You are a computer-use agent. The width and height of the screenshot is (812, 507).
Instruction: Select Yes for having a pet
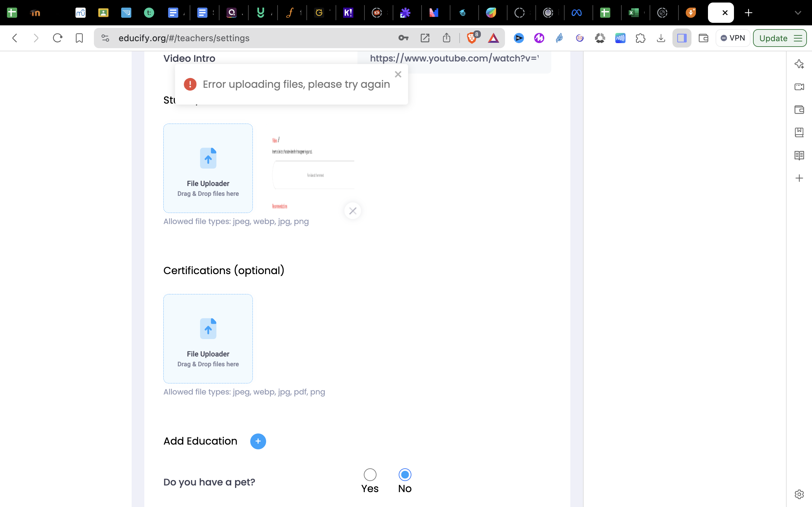point(370,474)
